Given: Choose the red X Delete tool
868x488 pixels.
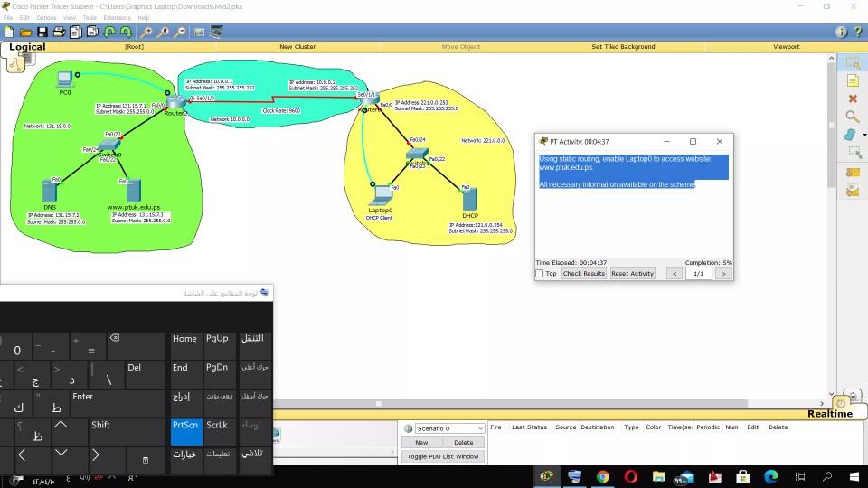Looking at the screenshot, I should point(853,99).
